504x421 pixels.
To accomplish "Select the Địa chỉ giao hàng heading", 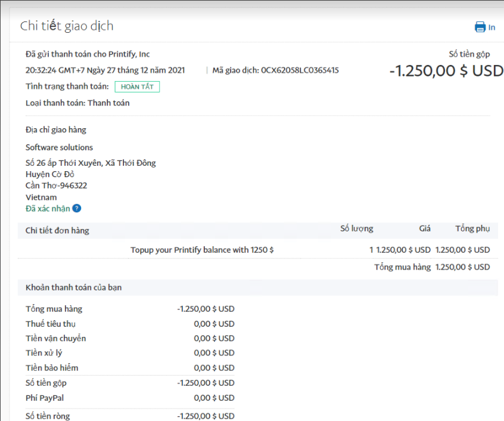I will 56,130.
